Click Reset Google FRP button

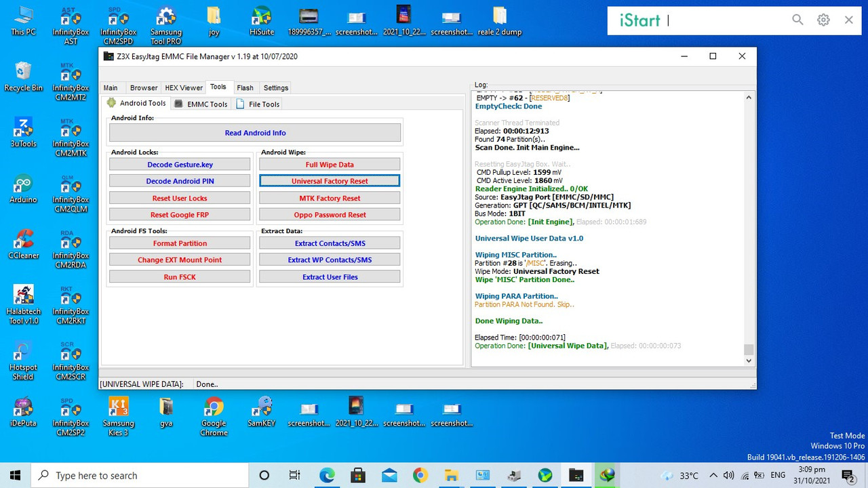pos(180,215)
